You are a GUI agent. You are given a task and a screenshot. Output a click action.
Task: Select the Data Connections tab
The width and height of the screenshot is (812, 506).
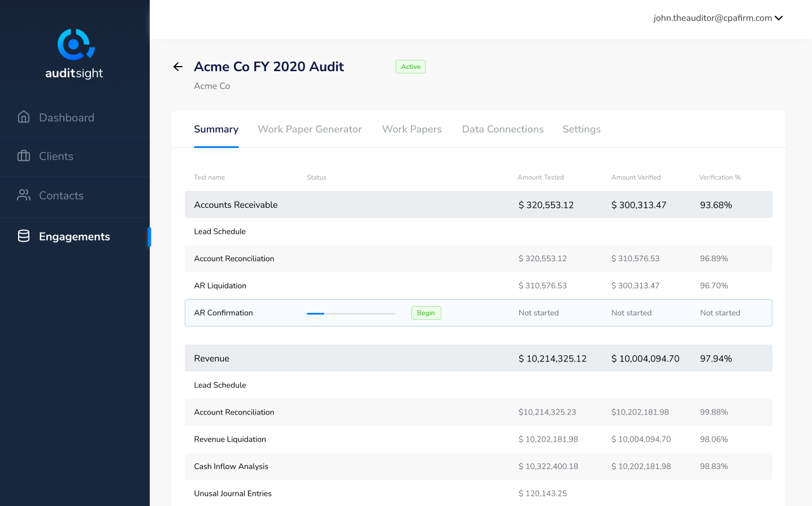tap(502, 129)
